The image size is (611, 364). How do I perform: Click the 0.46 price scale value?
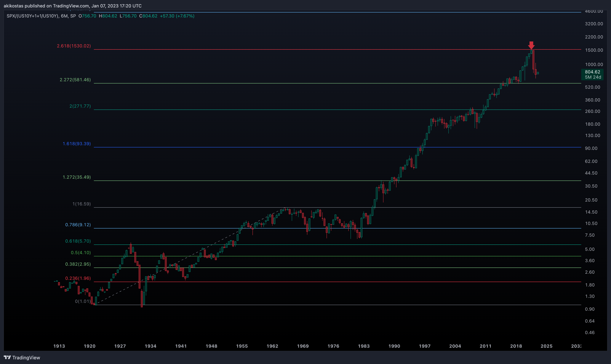click(590, 333)
